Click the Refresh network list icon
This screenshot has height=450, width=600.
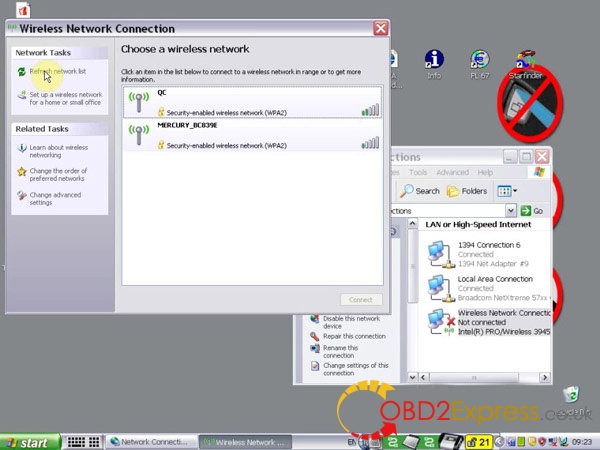[21, 72]
